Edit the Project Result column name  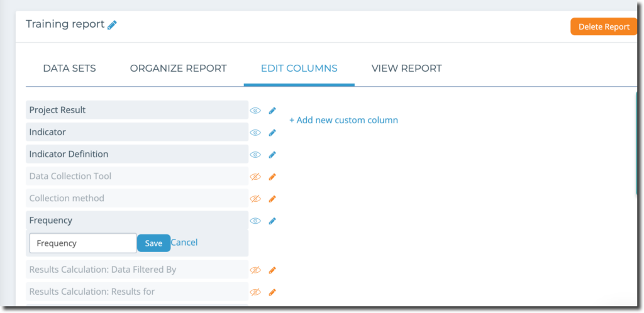pos(272,111)
